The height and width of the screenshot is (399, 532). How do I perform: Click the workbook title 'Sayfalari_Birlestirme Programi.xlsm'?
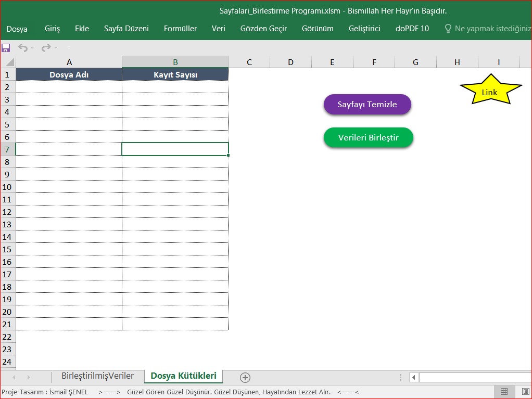click(280, 11)
